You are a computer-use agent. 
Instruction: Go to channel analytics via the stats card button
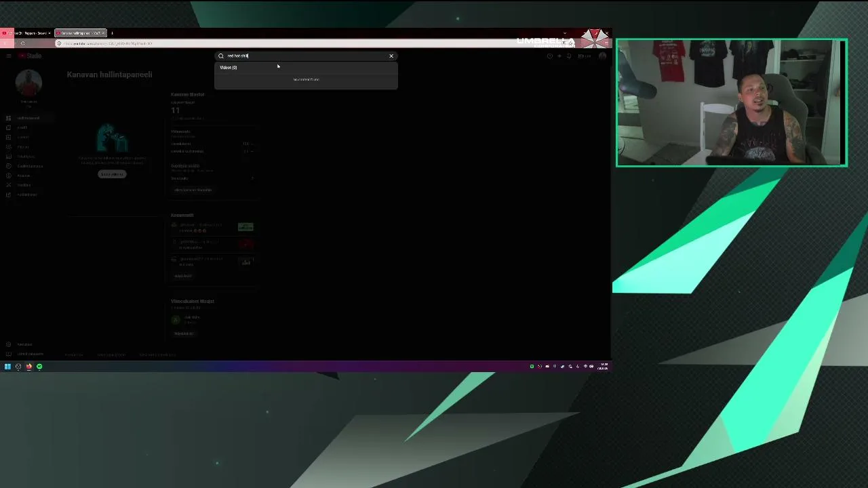tap(193, 190)
